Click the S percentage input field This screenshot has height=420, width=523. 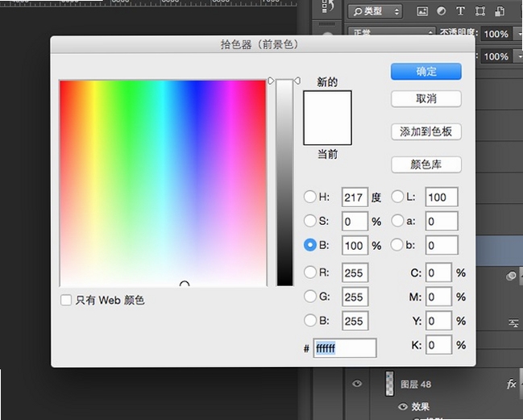pos(355,222)
